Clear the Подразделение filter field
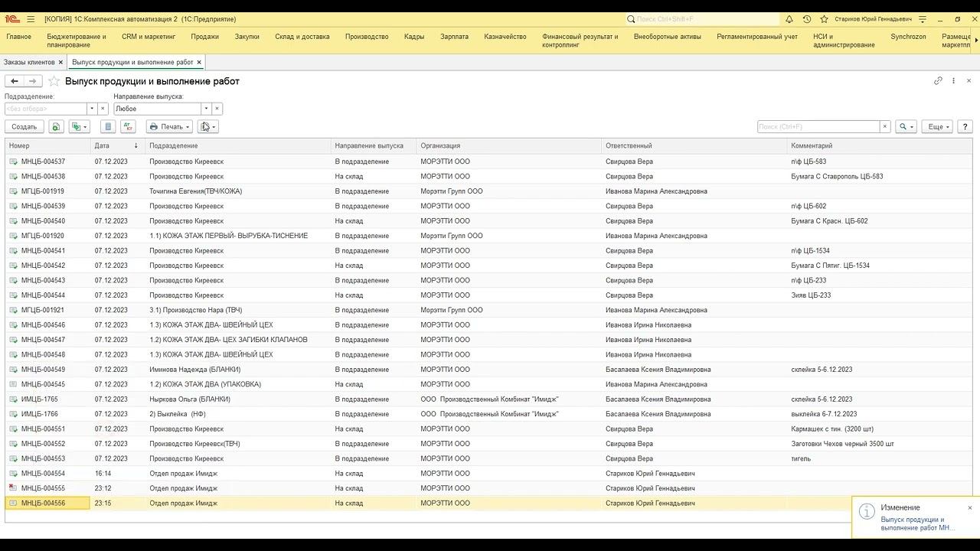This screenshot has width=980, height=551. [103, 109]
